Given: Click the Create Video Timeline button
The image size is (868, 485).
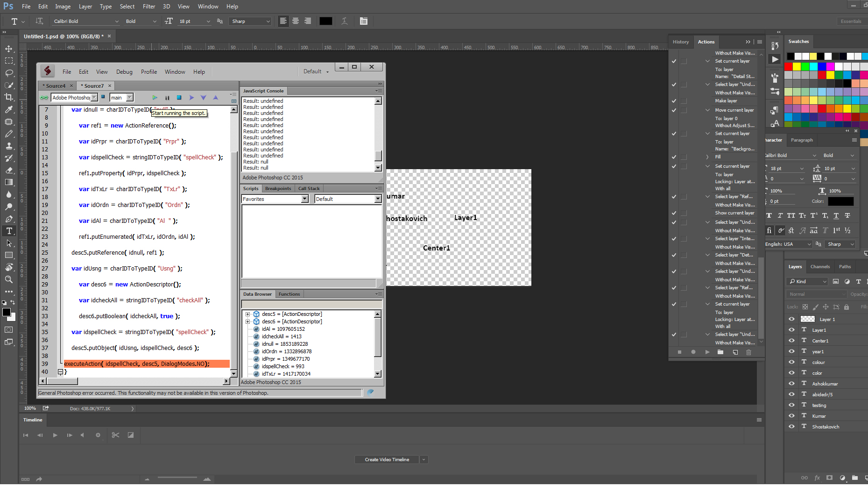Looking at the screenshot, I should [387, 459].
